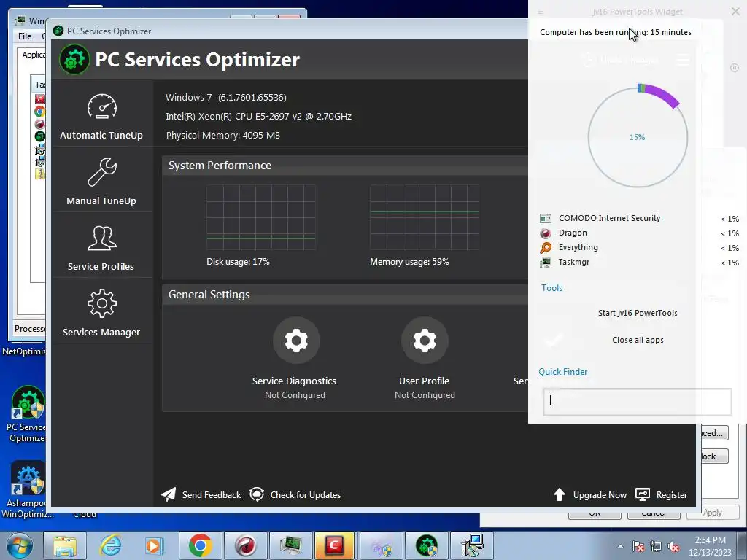Open User Profile settings gear
Viewport: 747px width, 560px height.
click(x=425, y=341)
